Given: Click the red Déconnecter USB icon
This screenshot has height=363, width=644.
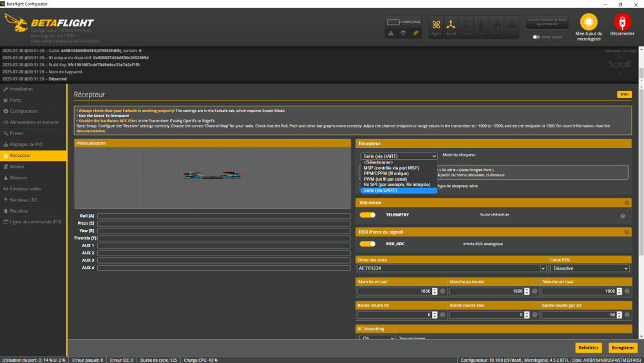Looking at the screenshot, I should point(622,23).
